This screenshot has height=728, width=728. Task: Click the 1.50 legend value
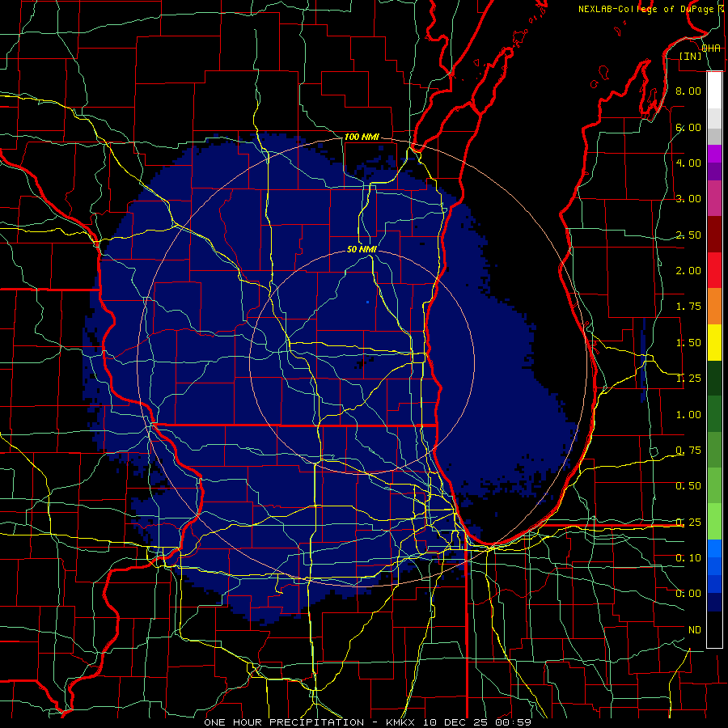[x=688, y=343]
